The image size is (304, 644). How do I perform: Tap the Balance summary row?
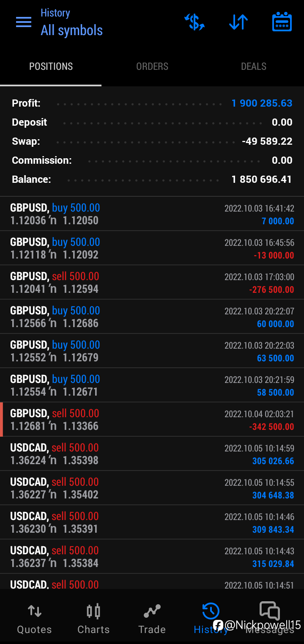point(152,179)
